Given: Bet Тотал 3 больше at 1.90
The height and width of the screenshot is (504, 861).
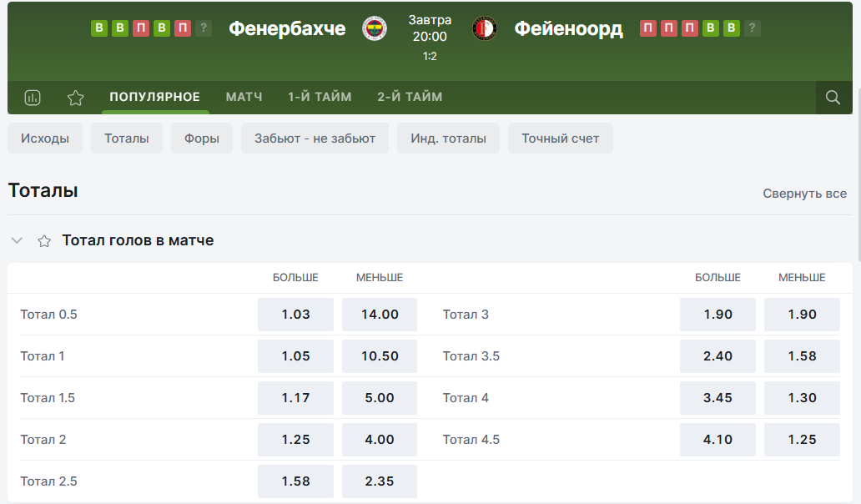Looking at the screenshot, I should 717,315.
